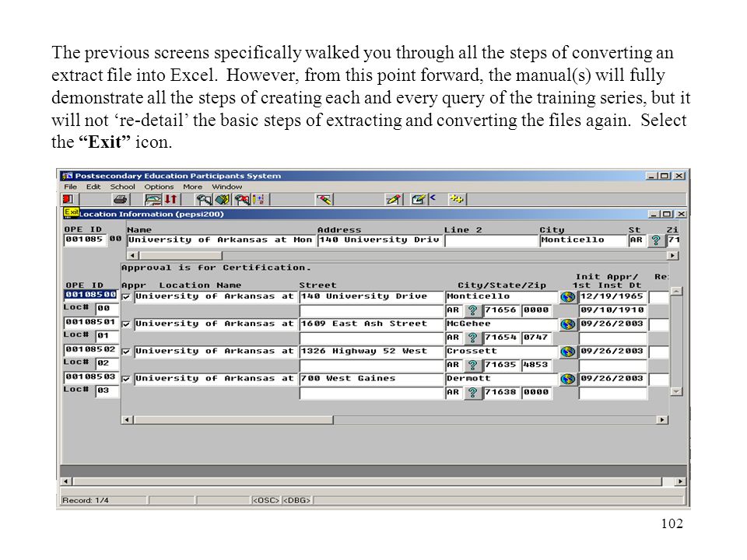The width and height of the screenshot is (747, 560).
Task: Click the city field Dermott
Action: pyautogui.click(x=502, y=379)
